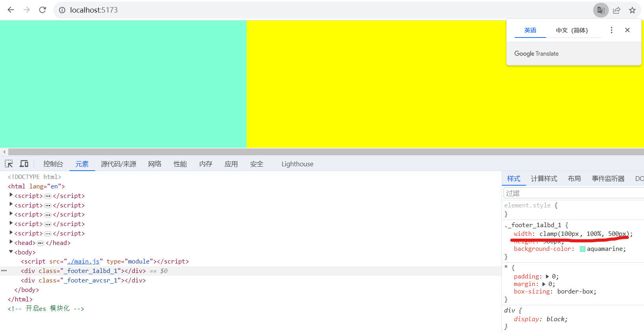The width and height of the screenshot is (644, 333).
Task: Go back to the previous page
Action: (x=11, y=10)
